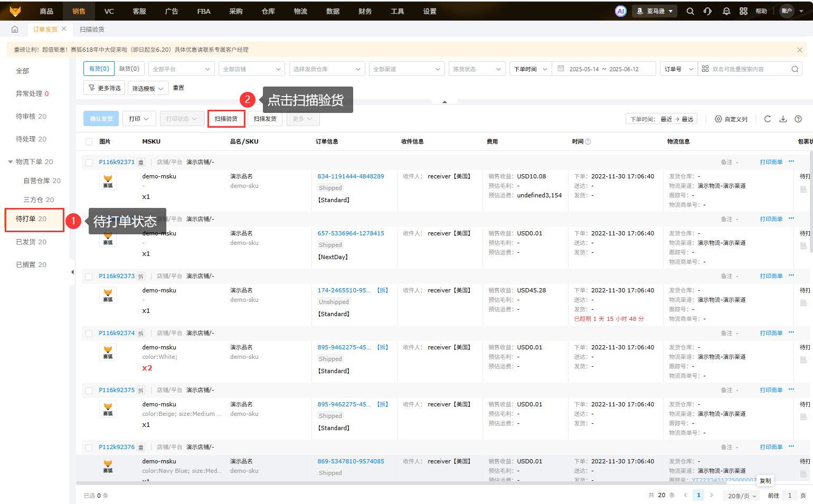The height and width of the screenshot is (504, 813).
Task: Dismiss the promotion banner
Action: click(x=799, y=50)
